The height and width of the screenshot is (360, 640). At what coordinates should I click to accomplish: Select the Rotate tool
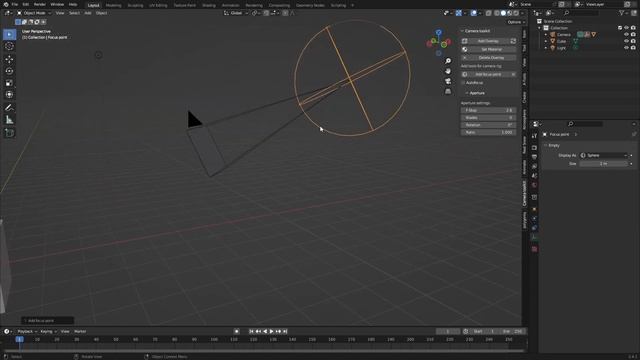(9, 71)
